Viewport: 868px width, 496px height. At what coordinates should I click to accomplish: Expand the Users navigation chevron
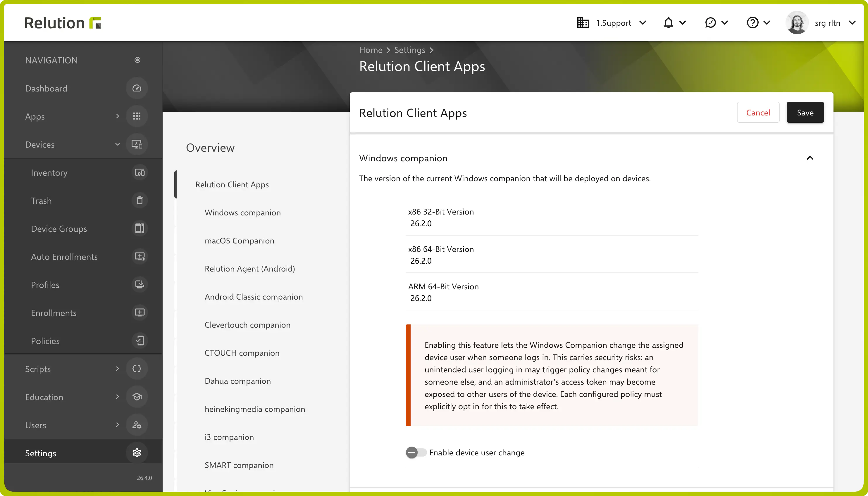coord(118,425)
